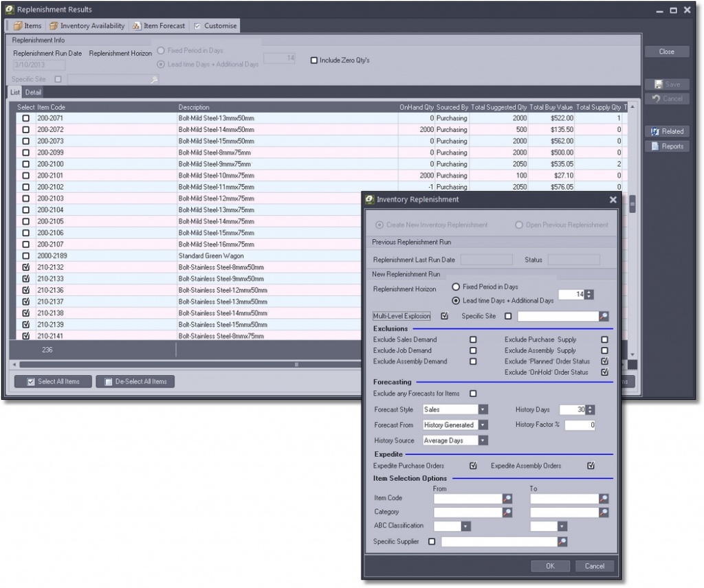Expand the History Source dropdown
704x588 pixels.
483,441
